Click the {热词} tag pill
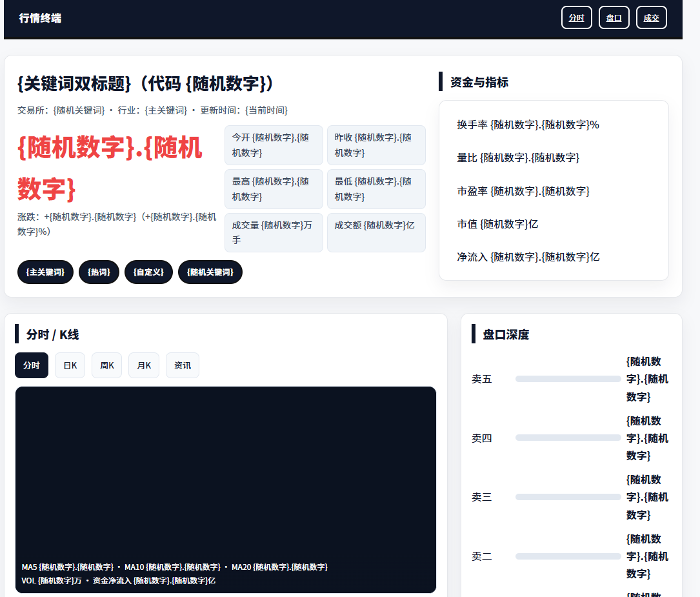 [99, 272]
